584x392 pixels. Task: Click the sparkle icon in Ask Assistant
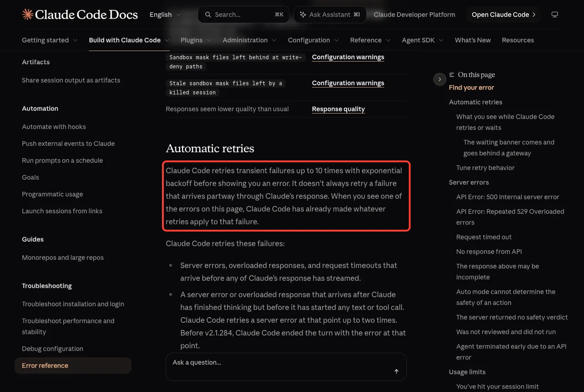pos(303,15)
